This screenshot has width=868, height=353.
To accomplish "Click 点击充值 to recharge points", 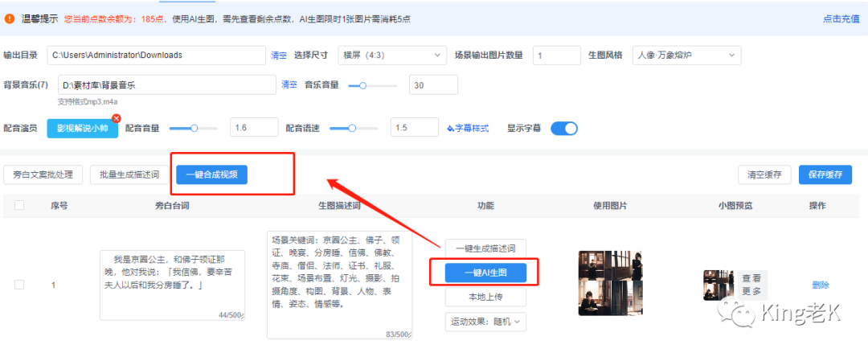I will coord(841,18).
